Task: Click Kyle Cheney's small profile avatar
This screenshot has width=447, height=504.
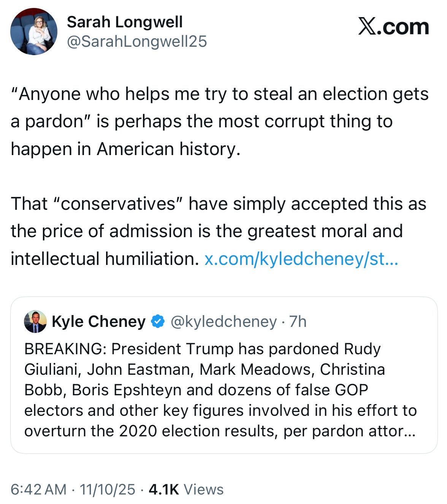Action: [35, 322]
